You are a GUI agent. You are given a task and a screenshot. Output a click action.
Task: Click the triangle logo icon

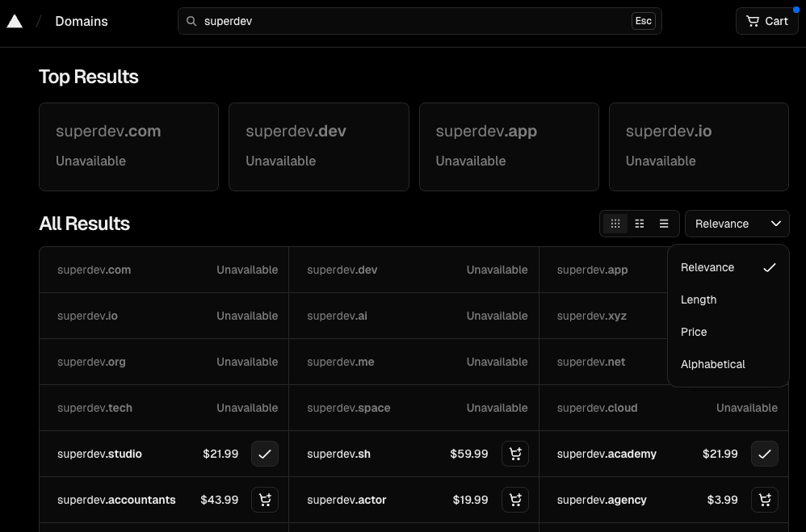click(15, 20)
